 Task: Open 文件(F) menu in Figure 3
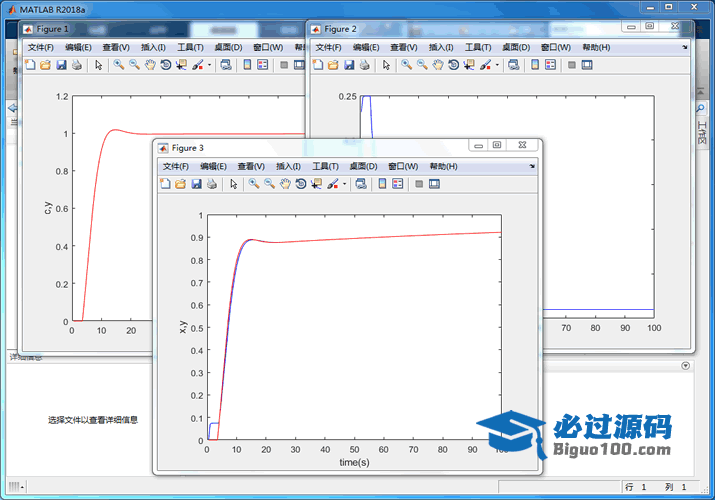(x=176, y=166)
